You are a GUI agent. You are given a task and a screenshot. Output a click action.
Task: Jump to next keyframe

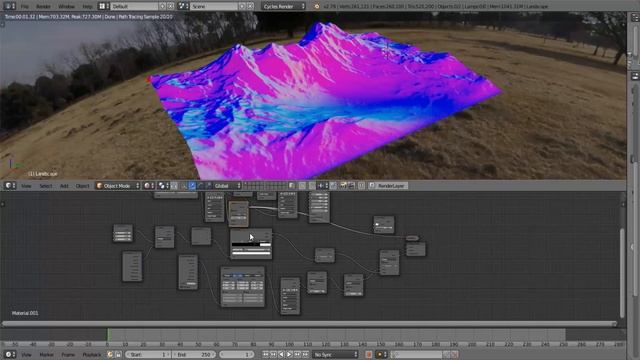(x=297, y=354)
